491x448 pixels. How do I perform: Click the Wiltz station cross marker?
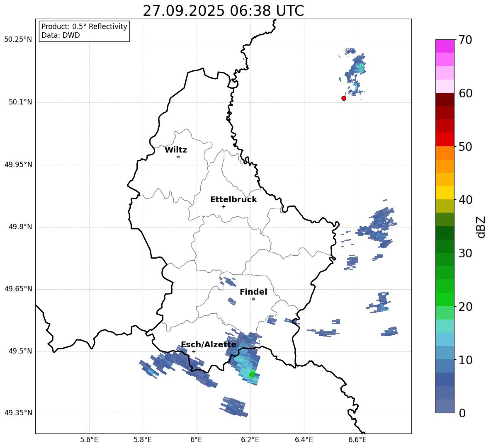click(178, 157)
